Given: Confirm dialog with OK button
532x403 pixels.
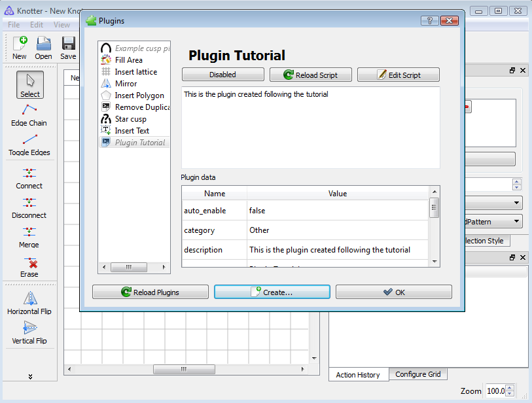Looking at the screenshot, I should click(394, 292).
